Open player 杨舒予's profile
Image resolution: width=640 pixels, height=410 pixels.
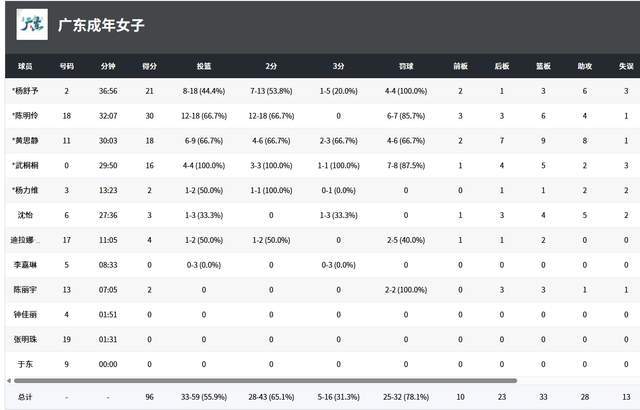(24, 91)
